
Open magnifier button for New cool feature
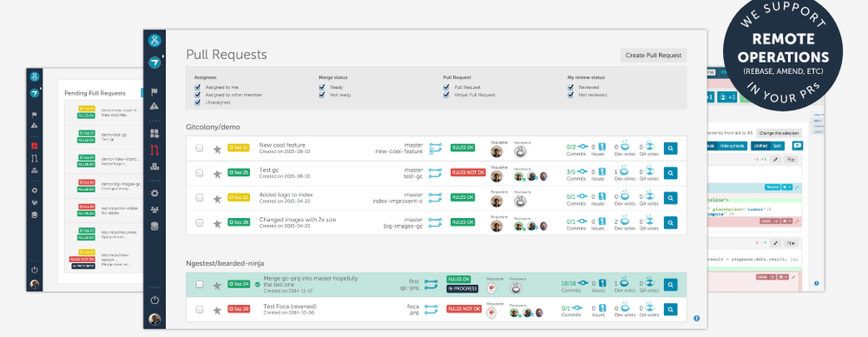[670, 149]
